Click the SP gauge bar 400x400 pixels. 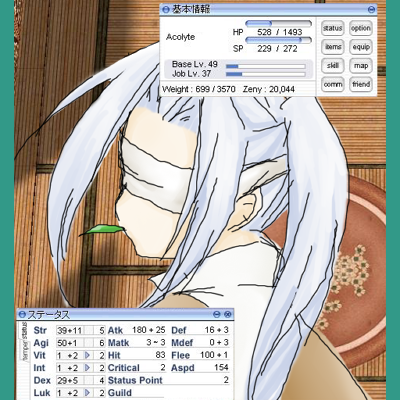278,40
